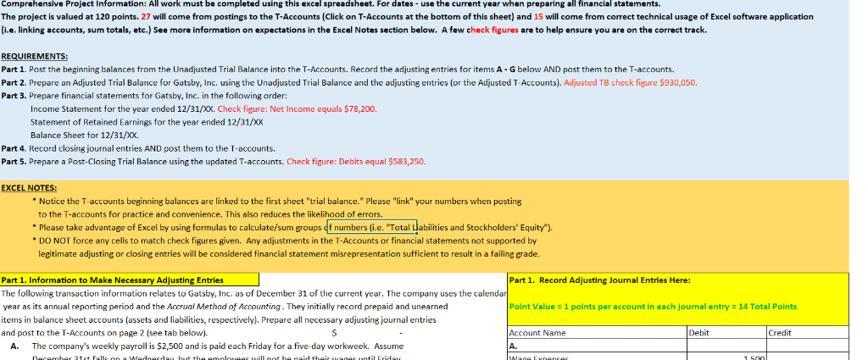Click the line beginning 'year as its annual reporting period'
868x360 pixels.
pyautogui.click(x=225, y=307)
